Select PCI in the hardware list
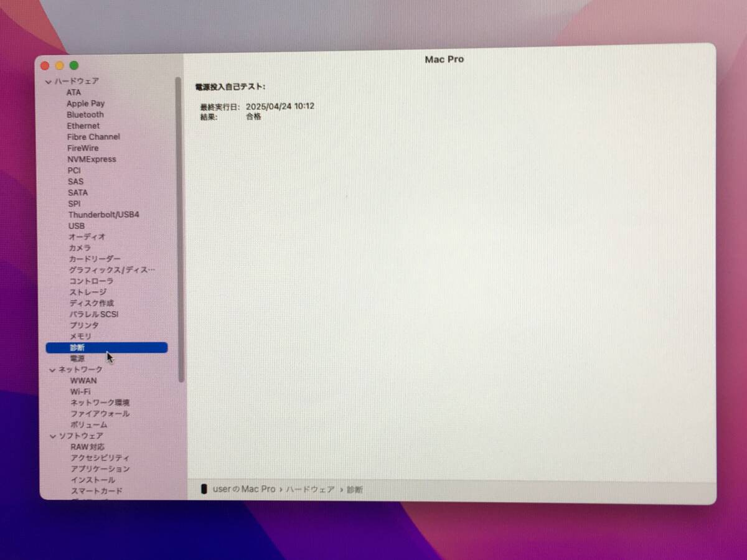The width and height of the screenshot is (747, 560). tap(74, 170)
